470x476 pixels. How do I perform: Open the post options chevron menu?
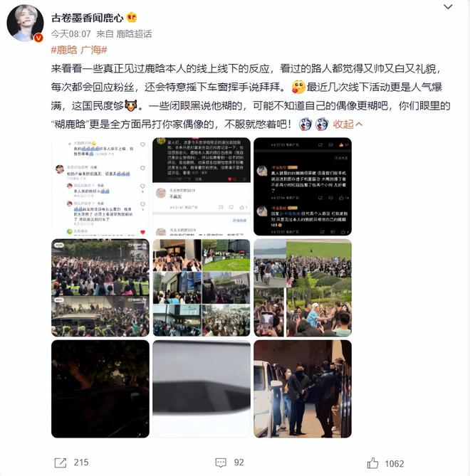tap(448, 7)
